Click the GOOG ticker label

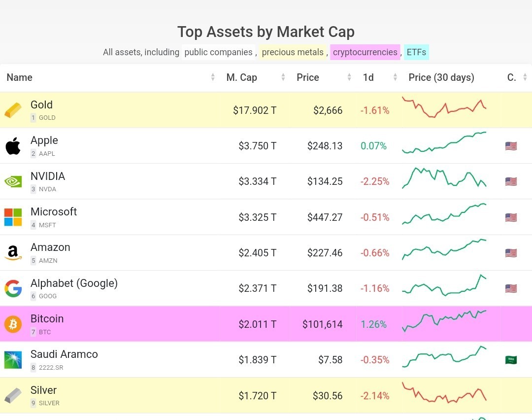pos(47,296)
